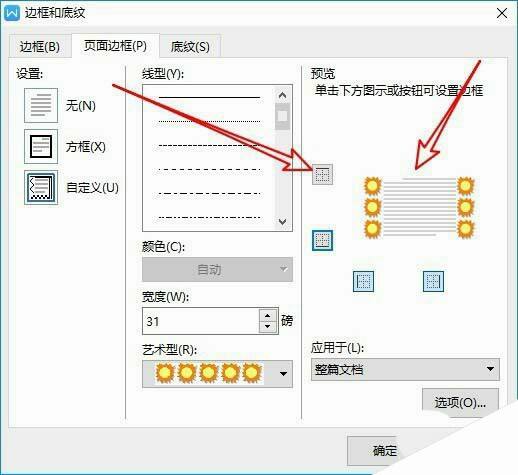Viewport: 518px width, 475px height.
Task: Click the line style list scroll-up arrow
Action: pos(282,96)
